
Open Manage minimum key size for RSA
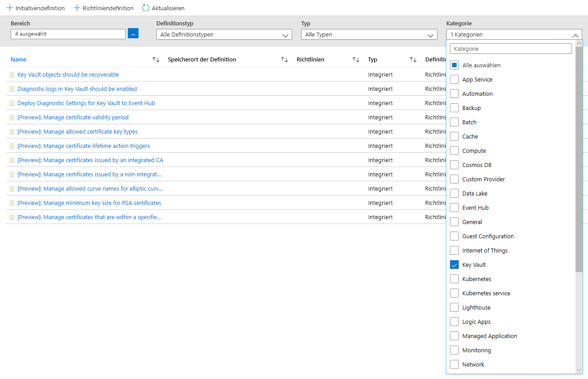tap(89, 203)
